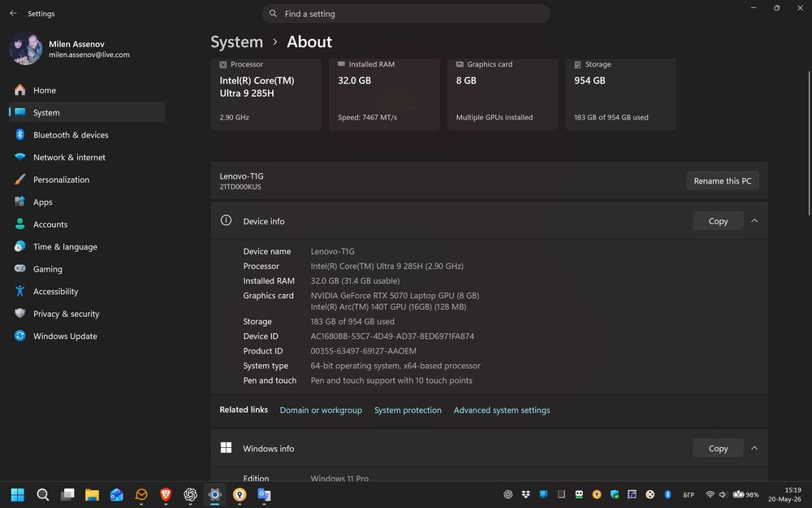Viewport: 812px width, 508px height.
Task: Click the ChatGPT tray icon
Action: pos(508,494)
